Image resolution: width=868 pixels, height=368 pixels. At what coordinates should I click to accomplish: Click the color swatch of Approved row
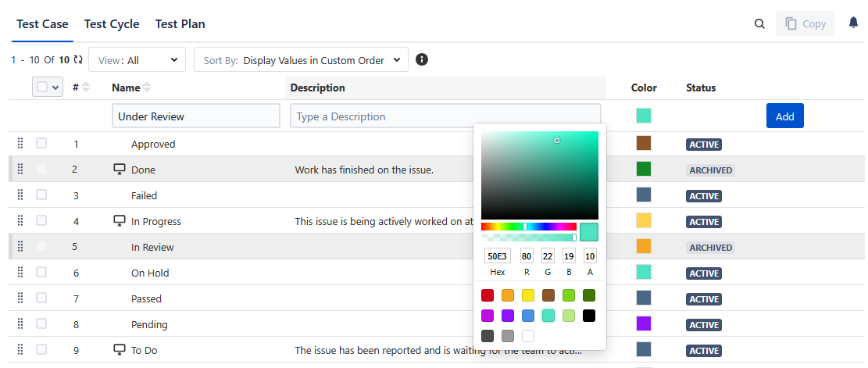tap(644, 143)
